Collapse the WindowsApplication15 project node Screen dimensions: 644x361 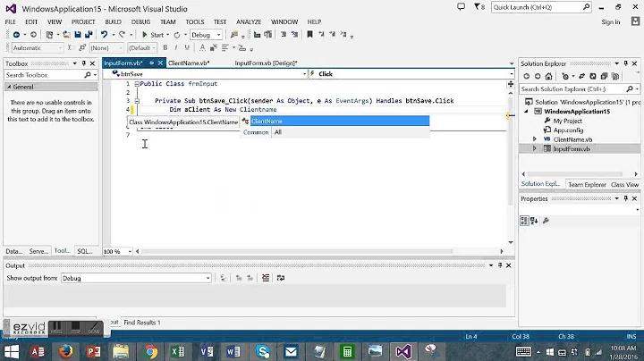coord(526,111)
